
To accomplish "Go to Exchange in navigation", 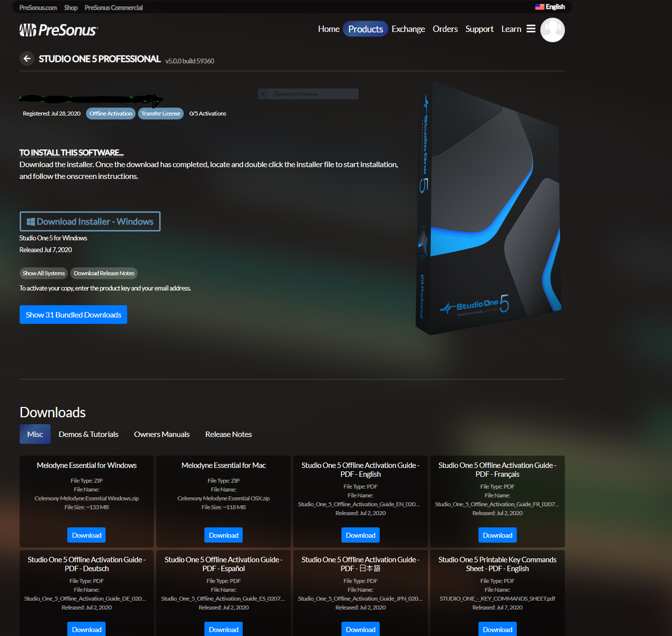I will [x=408, y=29].
